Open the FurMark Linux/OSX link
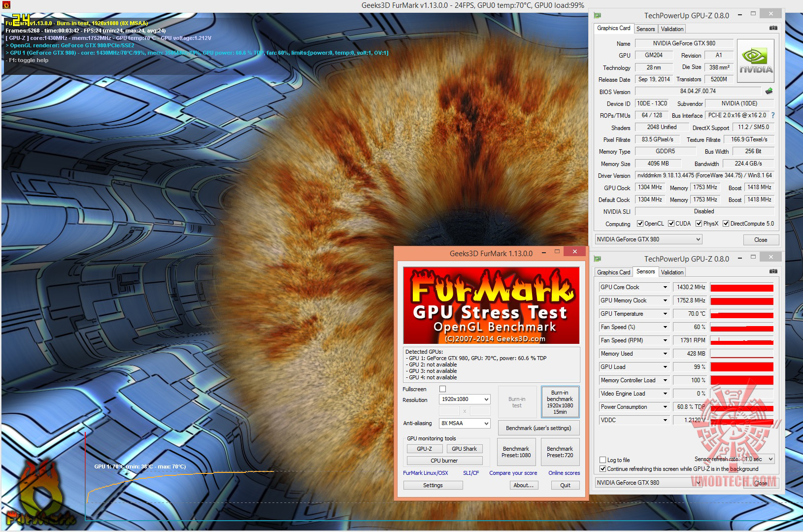Image resolution: width=803 pixels, height=532 pixels. 426,473
